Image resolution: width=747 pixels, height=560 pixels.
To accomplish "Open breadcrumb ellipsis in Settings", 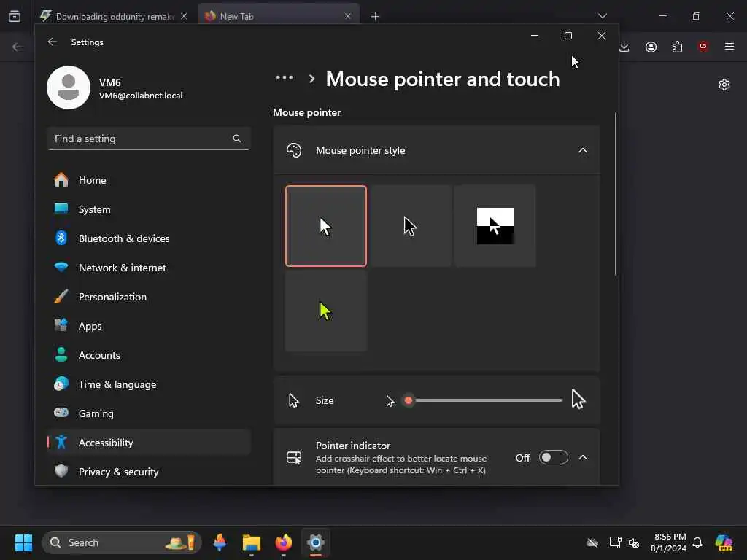I will point(285,78).
